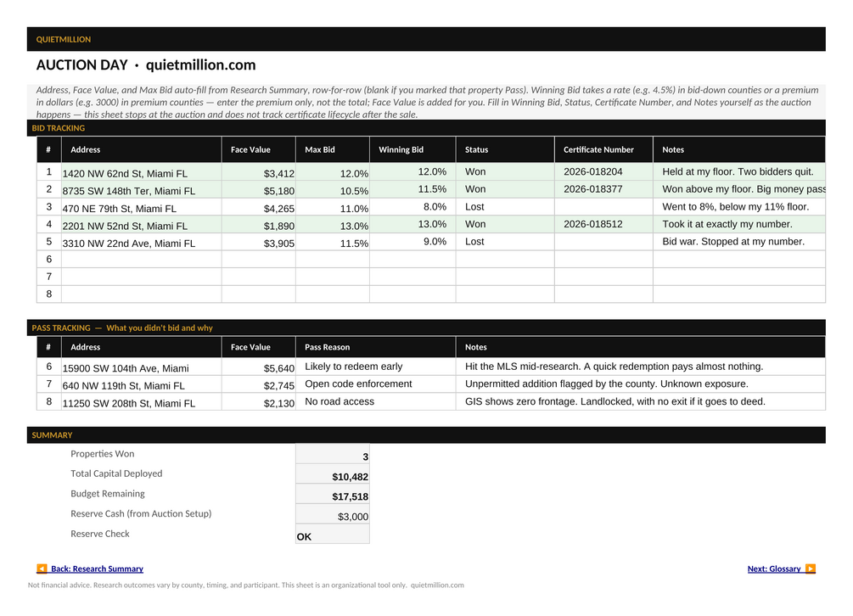Open the Back: Research Summary link
Screen dimensions: 853x616
point(97,568)
